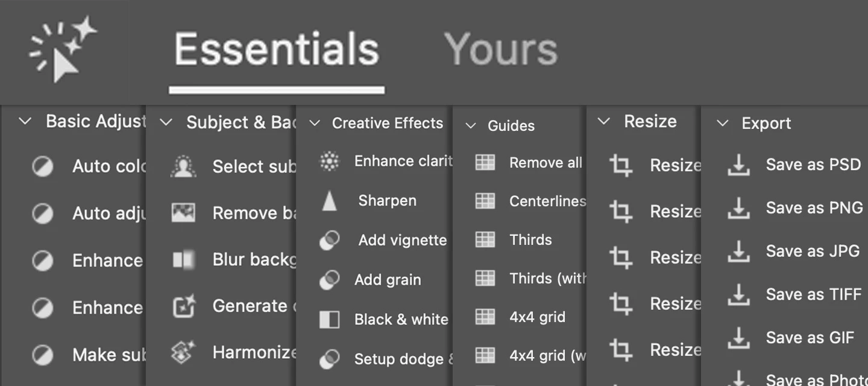Collapse the Export section
The height and width of the screenshot is (386, 868).
pos(723,123)
